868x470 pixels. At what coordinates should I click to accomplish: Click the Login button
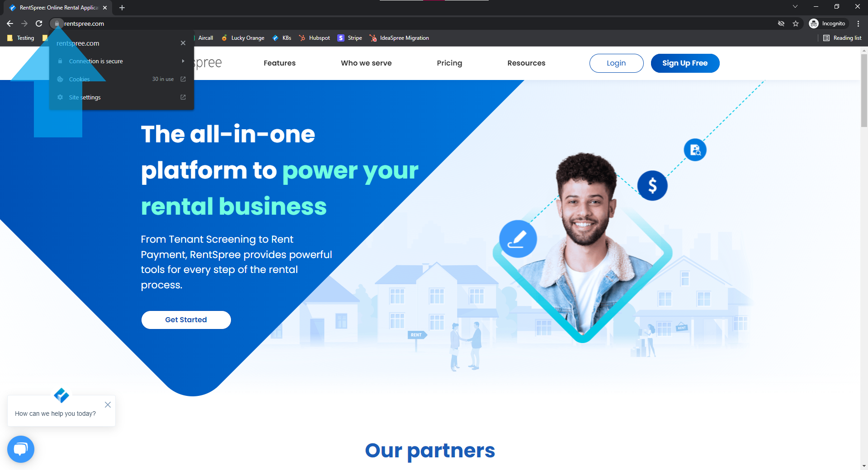[x=616, y=63]
